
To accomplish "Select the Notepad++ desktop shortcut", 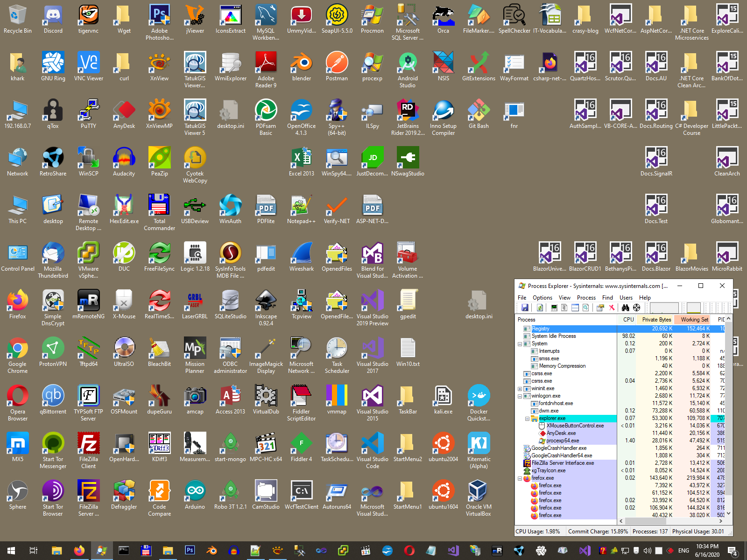I will pyautogui.click(x=302, y=210).
